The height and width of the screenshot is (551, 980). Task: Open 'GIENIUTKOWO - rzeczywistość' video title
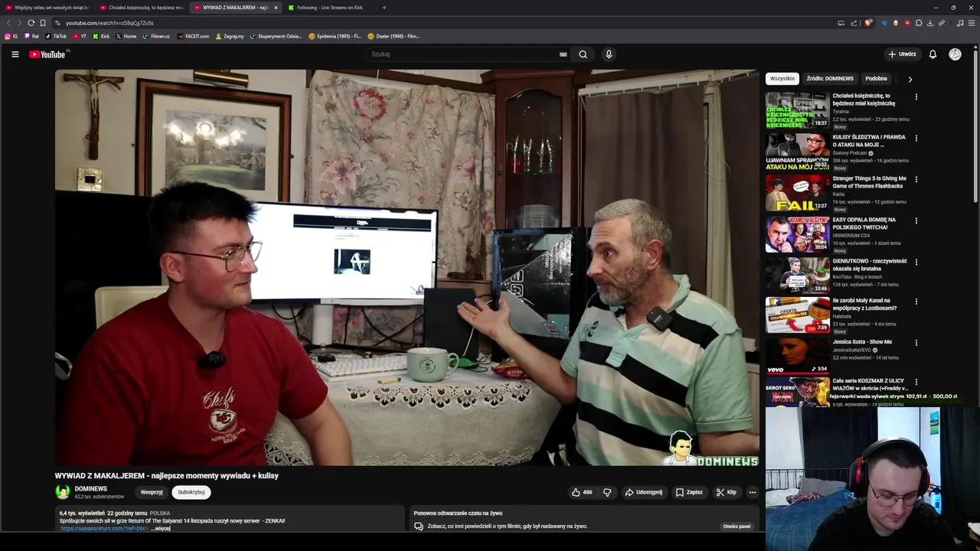870,265
